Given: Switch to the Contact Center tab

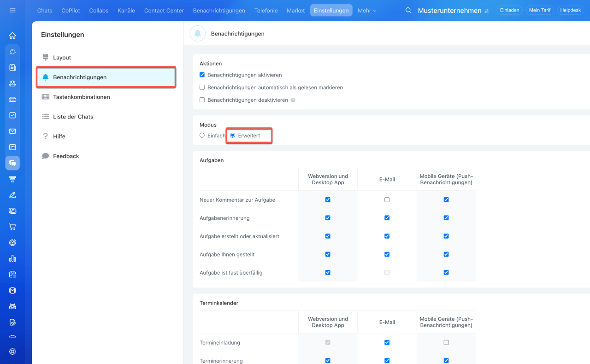Looking at the screenshot, I should pyautogui.click(x=164, y=10).
